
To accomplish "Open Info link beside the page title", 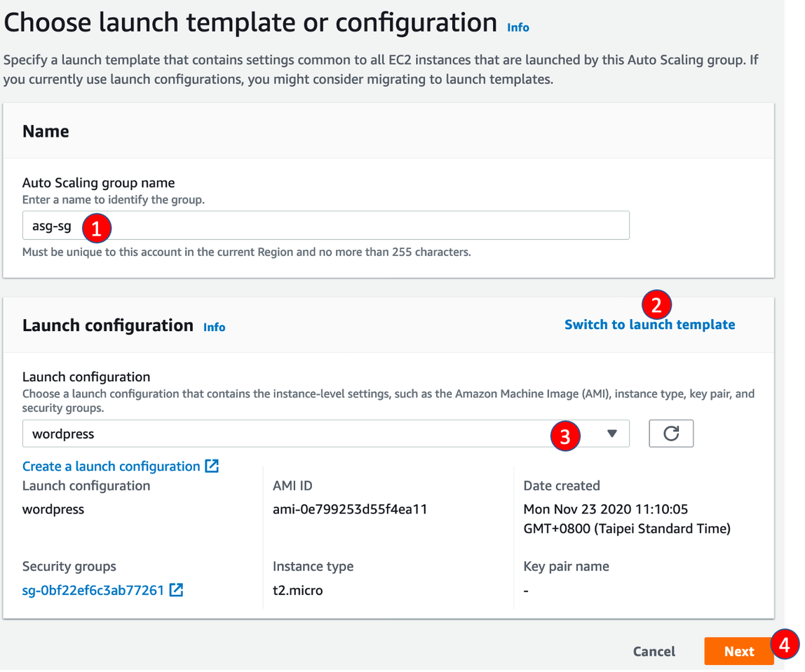I will tap(518, 27).
